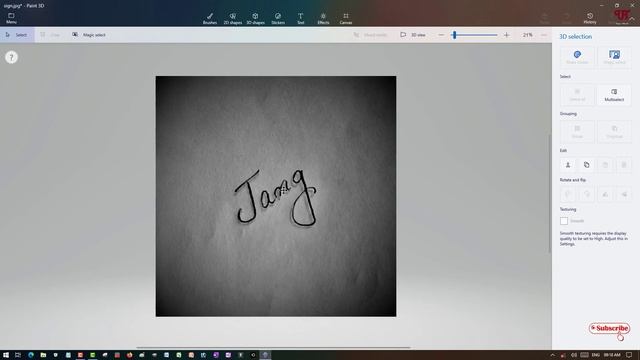The height and width of the screenshot is (360, 640).
Task: Click the Paste icon under Edit
Action: point(605,165)
